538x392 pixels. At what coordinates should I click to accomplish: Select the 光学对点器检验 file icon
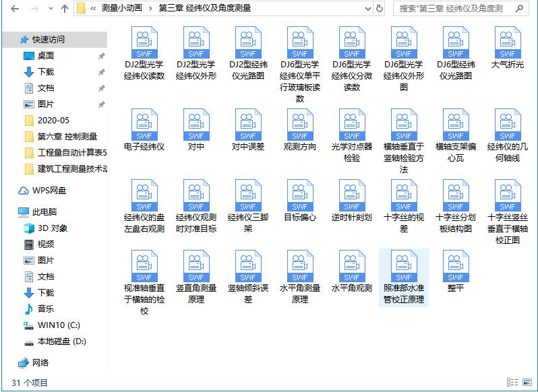click(352, 125)
